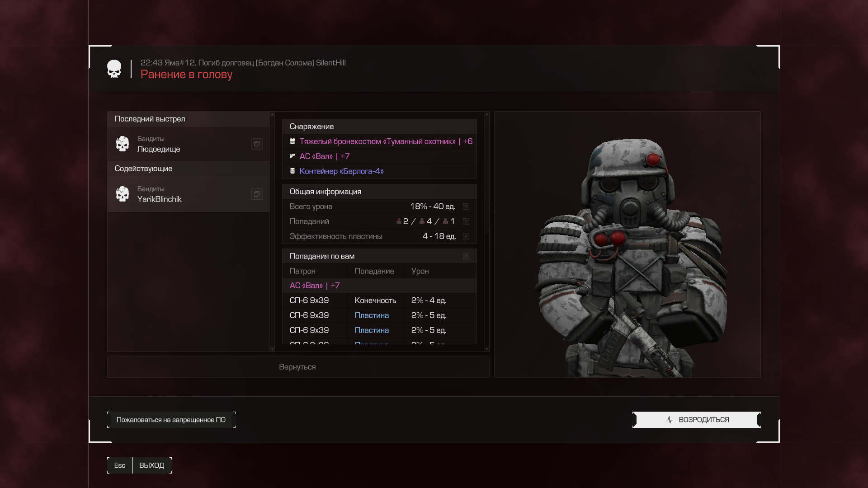Open АС «Вал» +7 equipment link
This screenshot has height=488, width=868.
click(325, 156)
